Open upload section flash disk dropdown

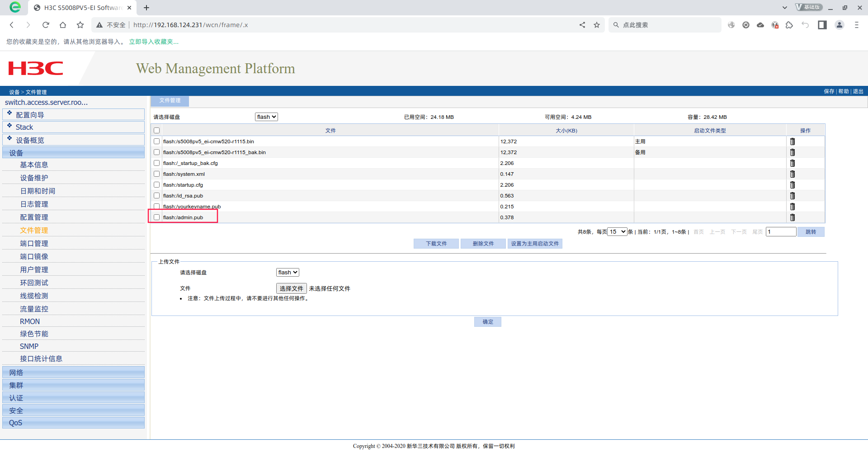(288, 273)
